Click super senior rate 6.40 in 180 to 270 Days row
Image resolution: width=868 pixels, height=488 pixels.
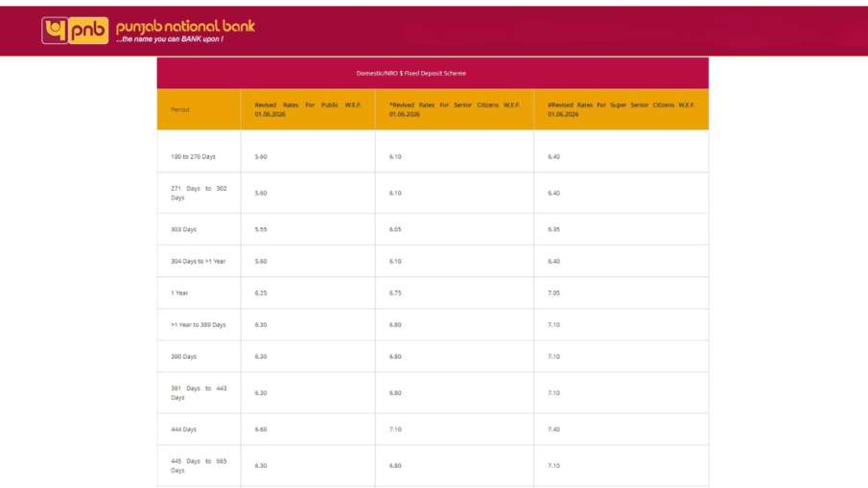pyautogui.click(x=553, y=156)
